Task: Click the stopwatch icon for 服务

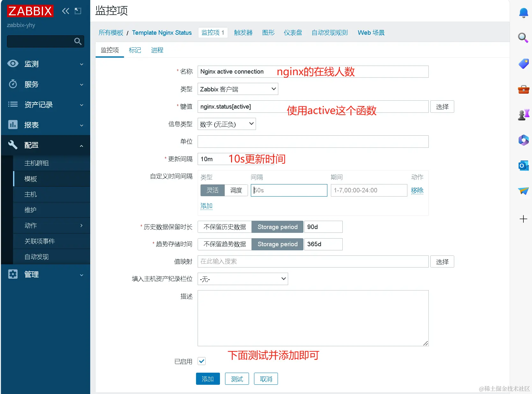Action: [x=13, y=84]
